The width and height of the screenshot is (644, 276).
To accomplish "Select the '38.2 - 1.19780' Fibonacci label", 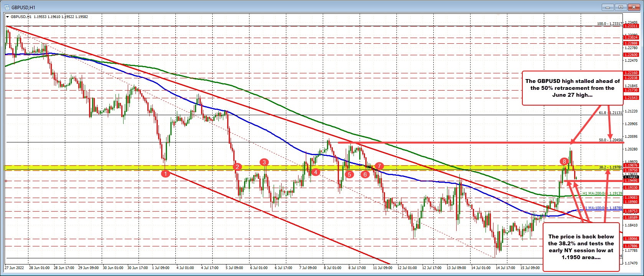I will point(611,167).
